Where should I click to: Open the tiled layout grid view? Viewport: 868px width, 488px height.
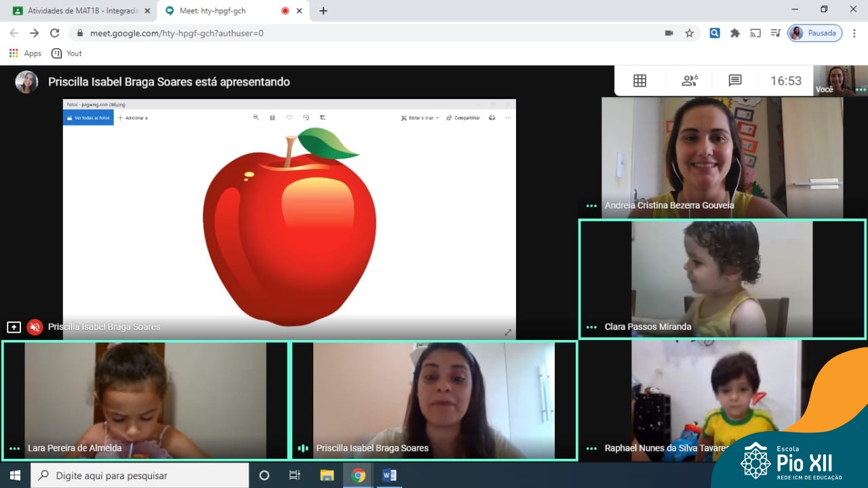click(x=639, y=81)
